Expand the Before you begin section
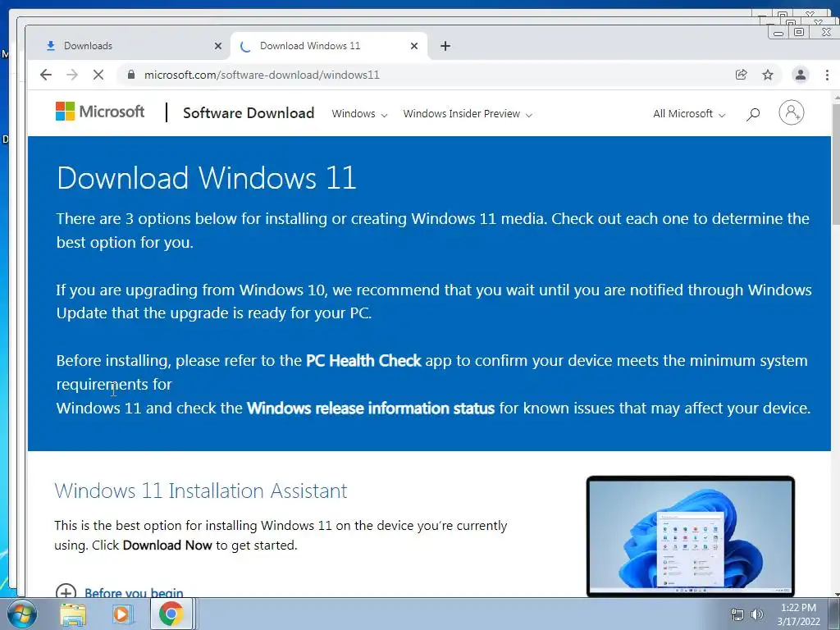Screen dimensions: 840x630 coord(120,591)
